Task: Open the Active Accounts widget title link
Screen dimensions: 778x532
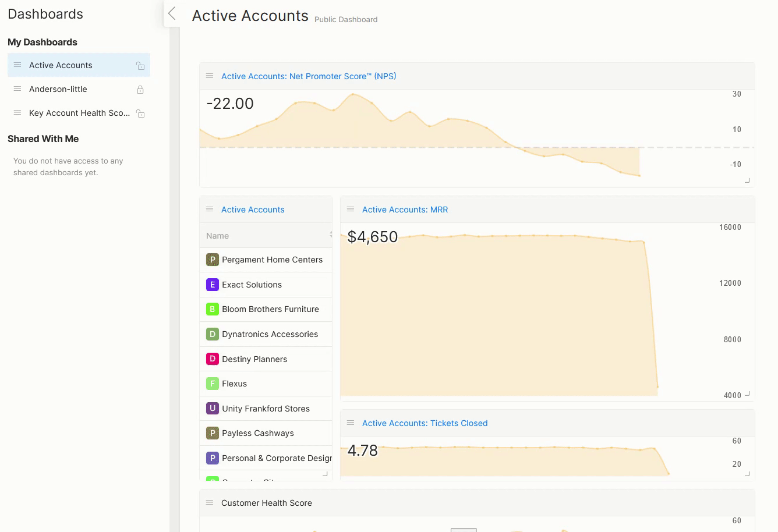Action: 253,210
